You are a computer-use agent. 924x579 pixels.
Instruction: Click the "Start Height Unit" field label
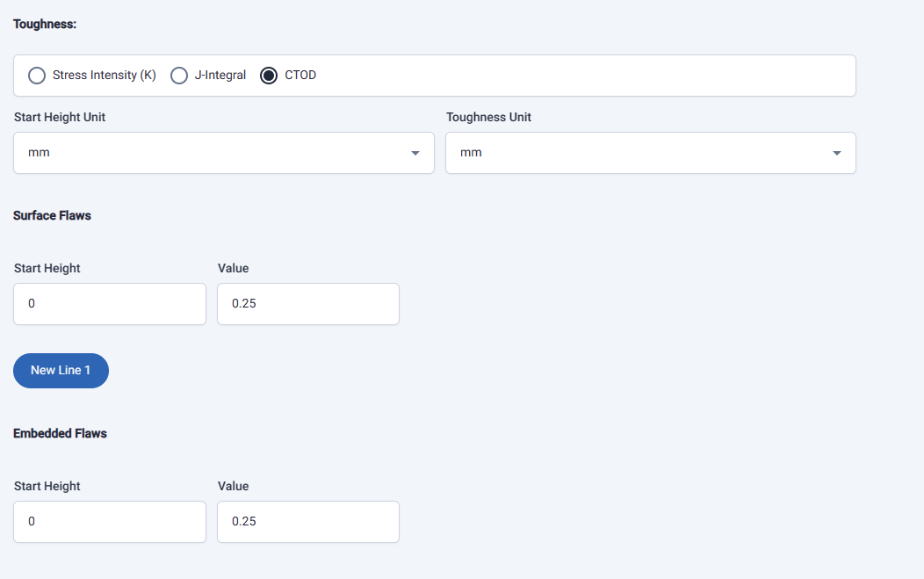click(60, 117)
